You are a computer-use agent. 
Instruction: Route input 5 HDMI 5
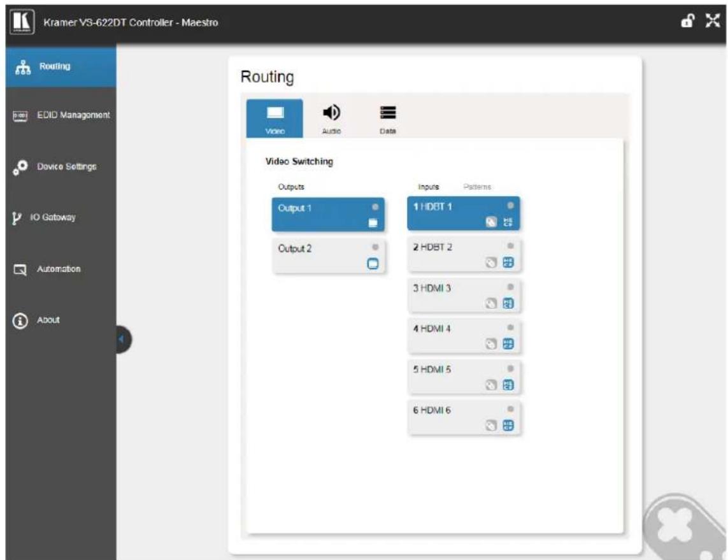tap(463, 376)
